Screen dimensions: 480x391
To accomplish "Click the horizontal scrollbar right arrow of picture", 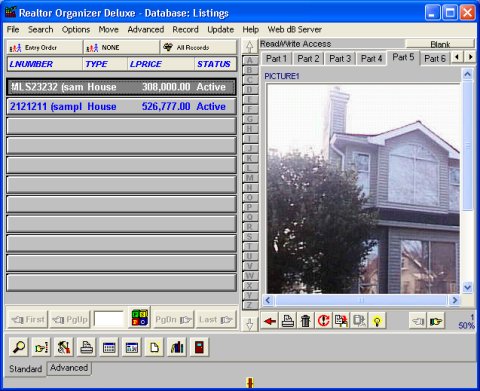I will [454, 300].
